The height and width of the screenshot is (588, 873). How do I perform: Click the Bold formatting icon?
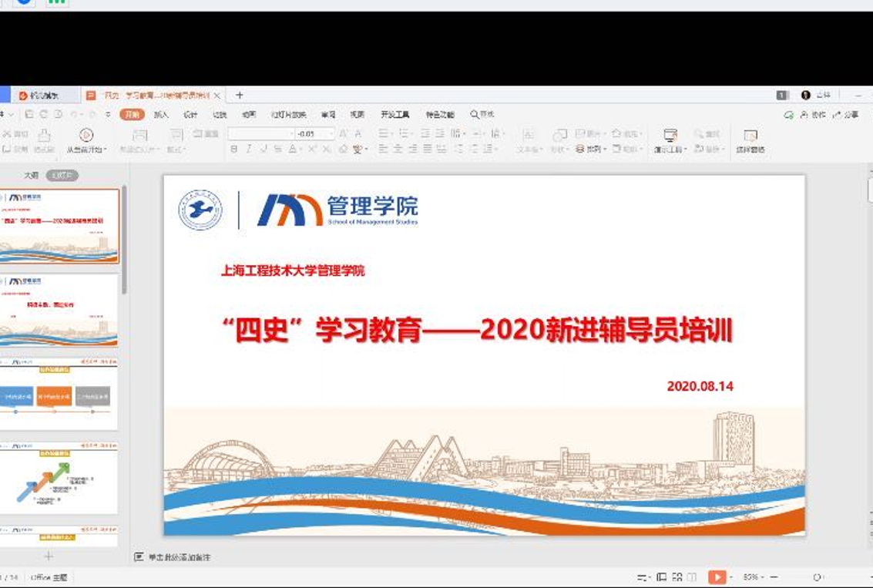[x=234, y=150]
